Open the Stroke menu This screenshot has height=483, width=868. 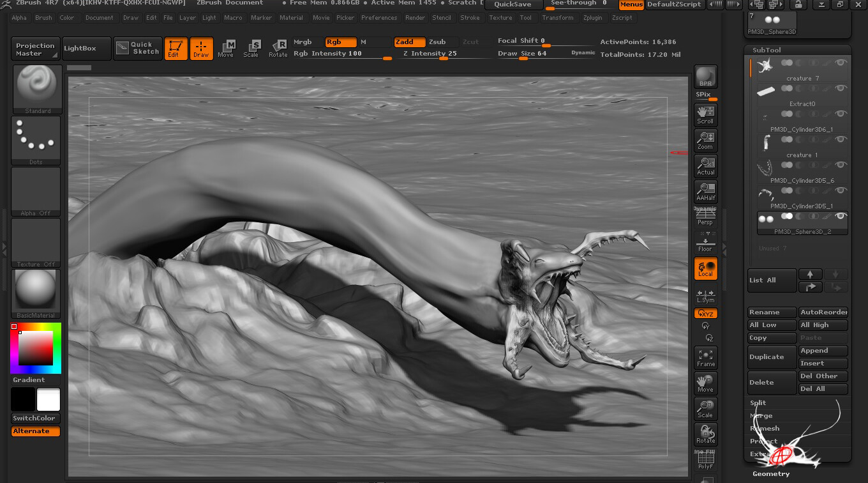click(470, 18)
